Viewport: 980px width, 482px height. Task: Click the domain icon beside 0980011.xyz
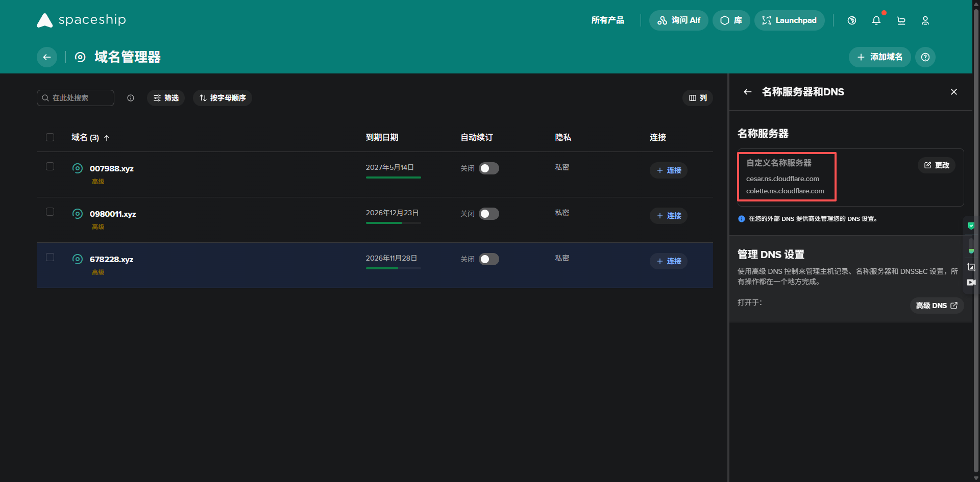pos(78,214)
